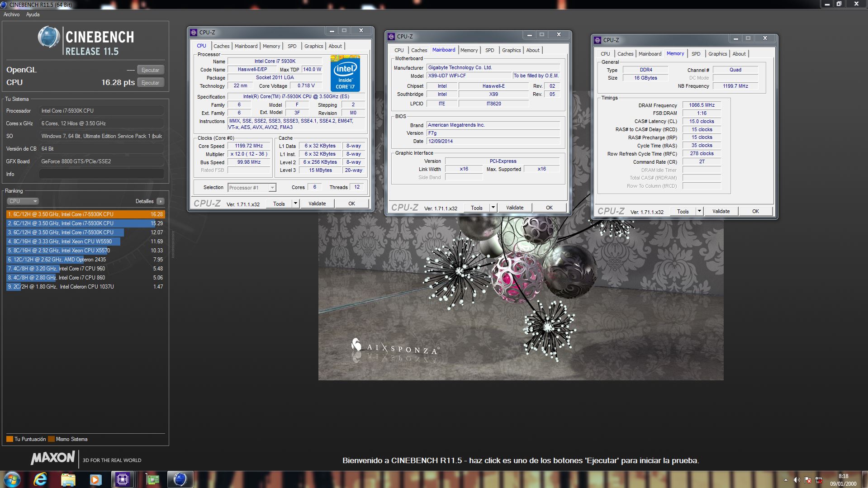868x488 pixels.
Task: Click CAS# Latency 15.0 clocks value
Action: (x=702, y=121)
